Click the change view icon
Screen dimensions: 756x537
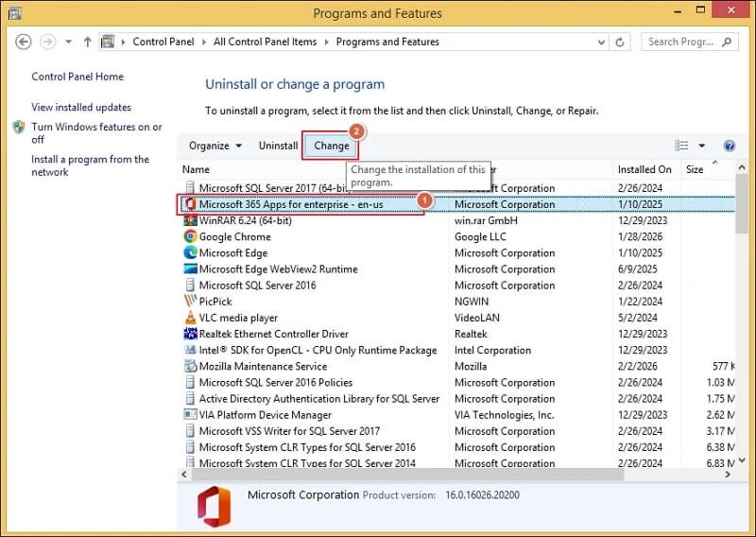point(681,146)
